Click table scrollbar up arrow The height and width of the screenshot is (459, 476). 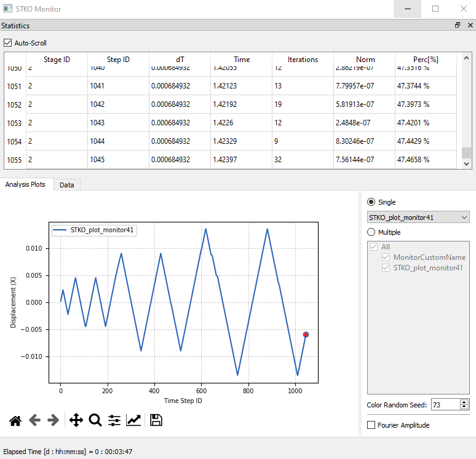[x=467, y=58]
